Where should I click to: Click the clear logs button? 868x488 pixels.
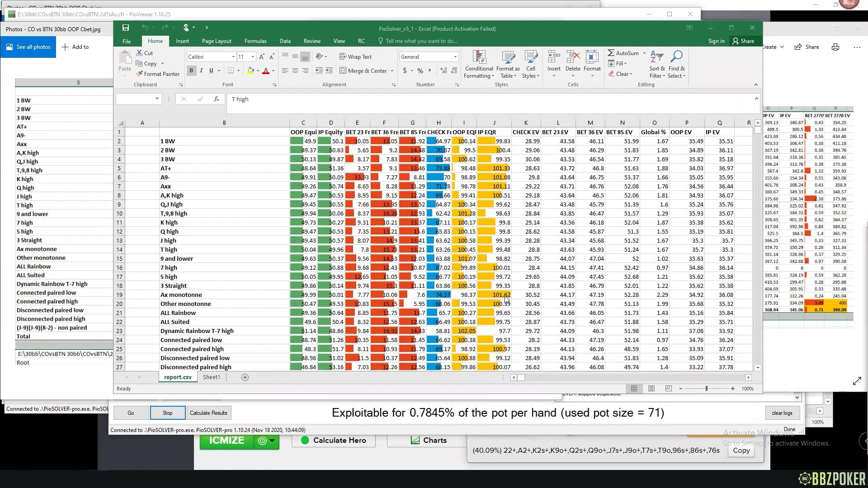pyautogui.click(x=782, y=413)
